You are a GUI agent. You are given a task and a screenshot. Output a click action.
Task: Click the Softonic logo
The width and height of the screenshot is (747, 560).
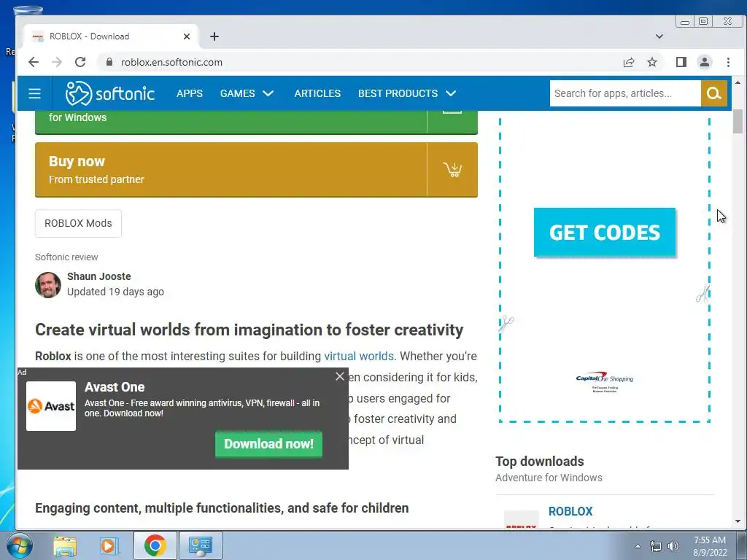point(110,93)
